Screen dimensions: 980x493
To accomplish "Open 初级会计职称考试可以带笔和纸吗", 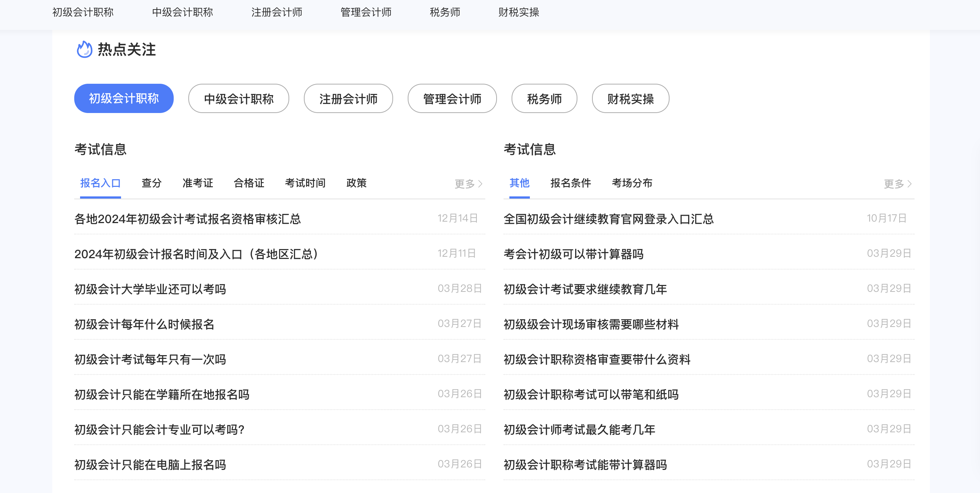I will coord(591,395).
